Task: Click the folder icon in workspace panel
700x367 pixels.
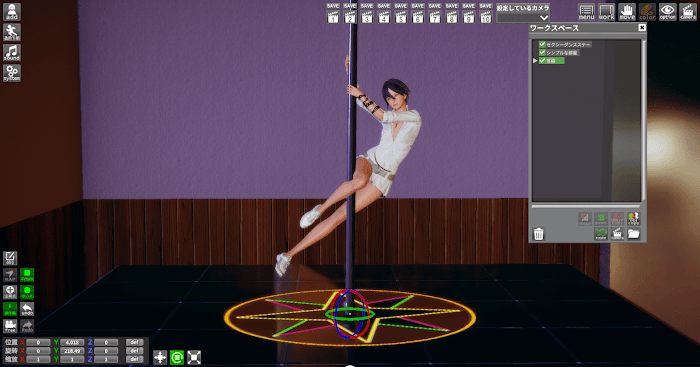Action: 633,234
